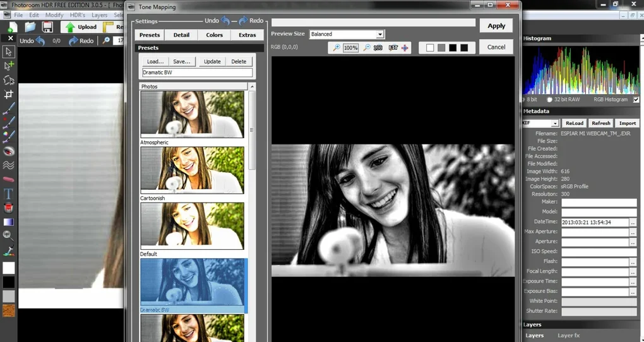Click the zoom-in magnifier in main toolbar
Viewport: 644px width, 342px height.
[106, 40]
